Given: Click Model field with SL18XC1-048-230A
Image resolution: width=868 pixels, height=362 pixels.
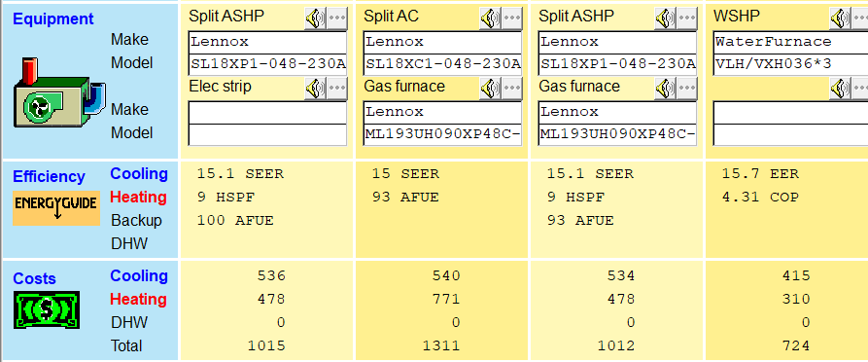Looking at the screenshot, I should tap(442, 65).
